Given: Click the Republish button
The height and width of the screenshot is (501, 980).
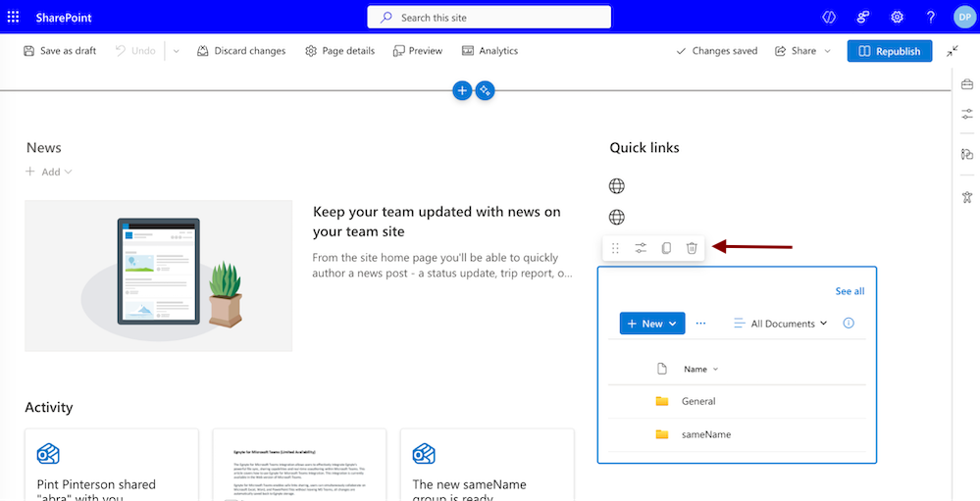Looking at the screenshot, I should click(x=890, y=51).
